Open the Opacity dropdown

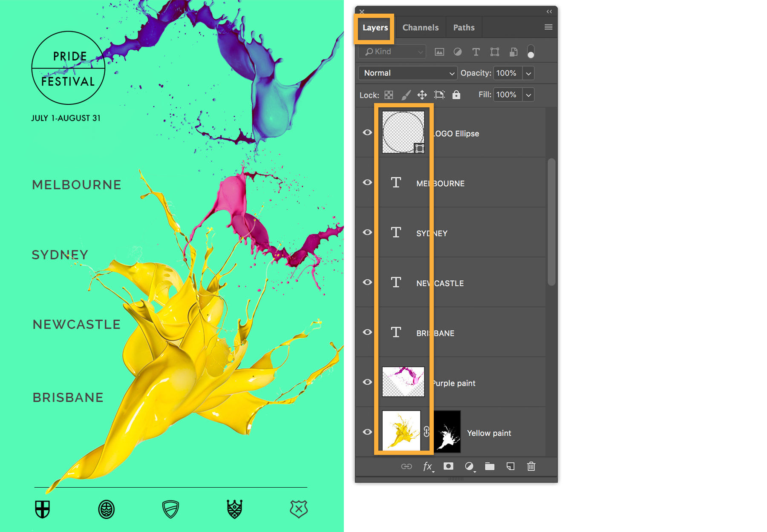(528, 73)
